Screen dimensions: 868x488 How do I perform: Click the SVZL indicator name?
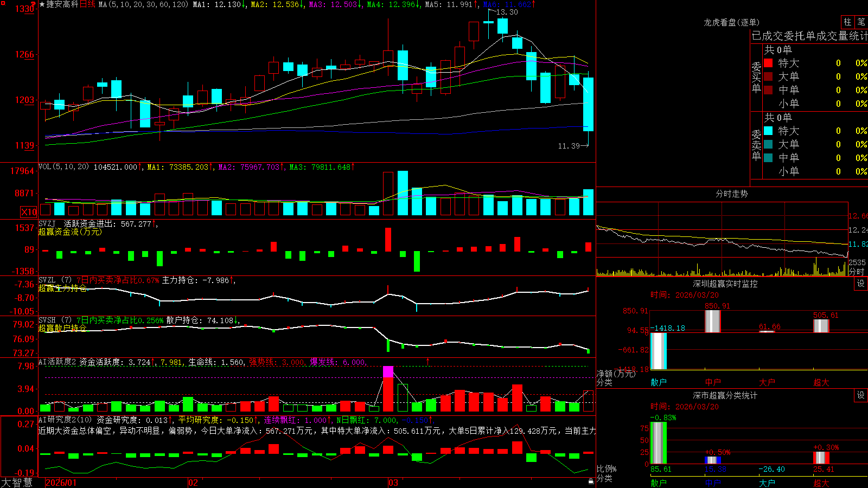click(x=47, y=280)
